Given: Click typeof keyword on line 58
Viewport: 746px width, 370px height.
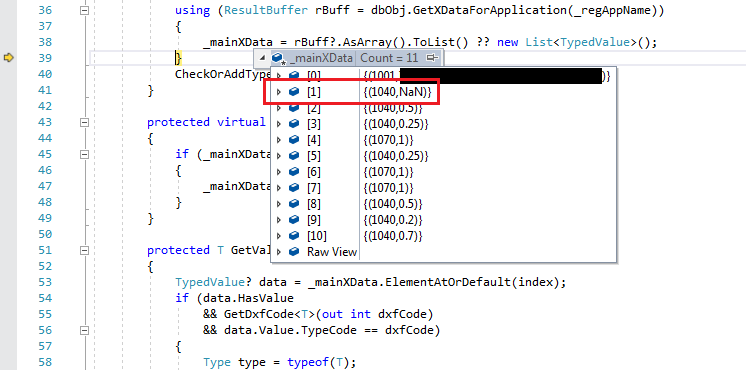Looking at the screenshot, I should (x=308, y=362).
